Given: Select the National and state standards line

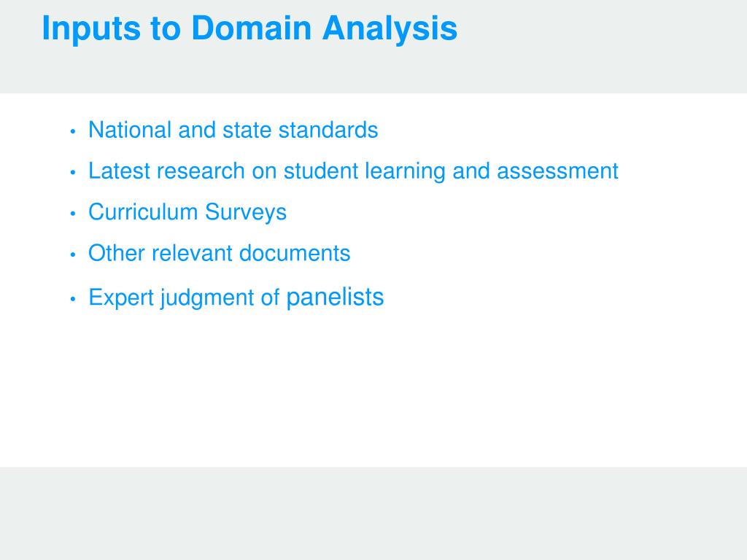Looking at the screenshot, I should (x=233, y=130).
